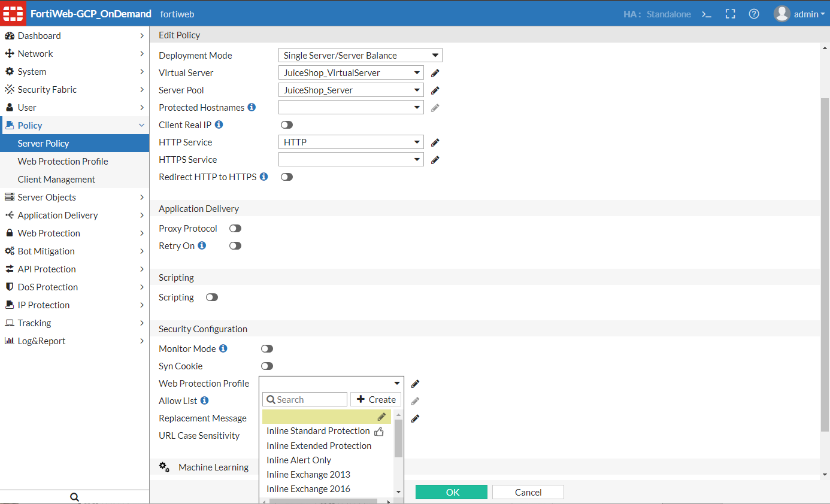This screenshot has height=504, width=830.
Task: Open Client Management sidebar item
Action: pyautogui.click(x=74, y=180)
